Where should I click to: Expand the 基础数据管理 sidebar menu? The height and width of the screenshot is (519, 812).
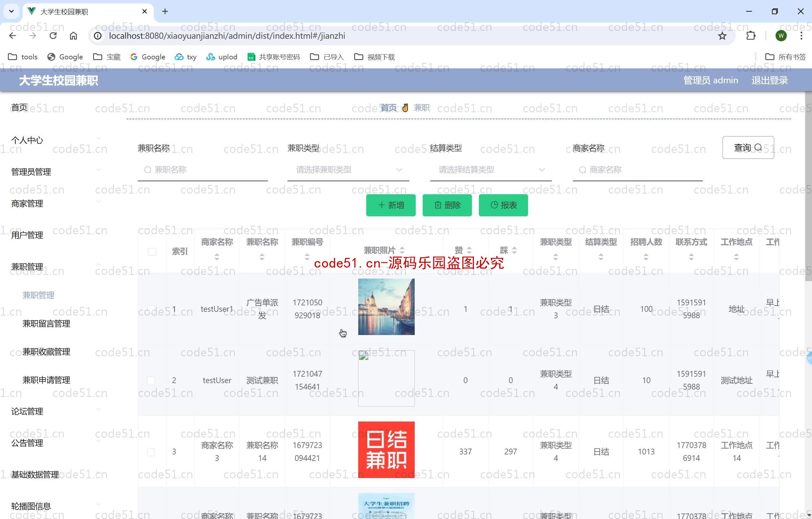click(x=56, y=475)
